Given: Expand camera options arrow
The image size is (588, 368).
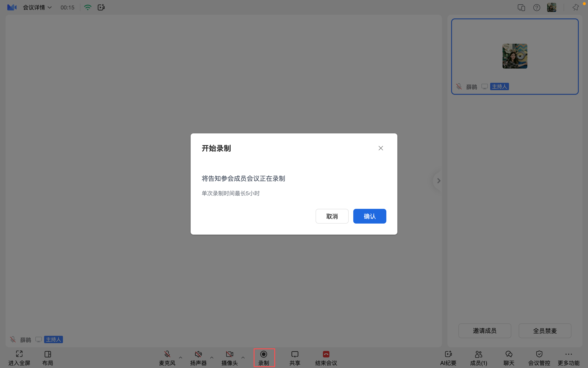Looking at the screenshot, I should point(243,357).
